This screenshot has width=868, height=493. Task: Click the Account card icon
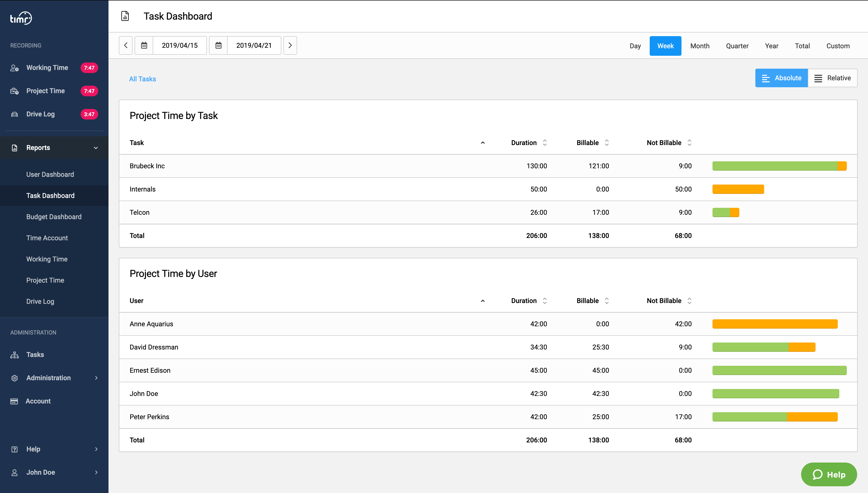pyautogui.click(x=14, y=401)
